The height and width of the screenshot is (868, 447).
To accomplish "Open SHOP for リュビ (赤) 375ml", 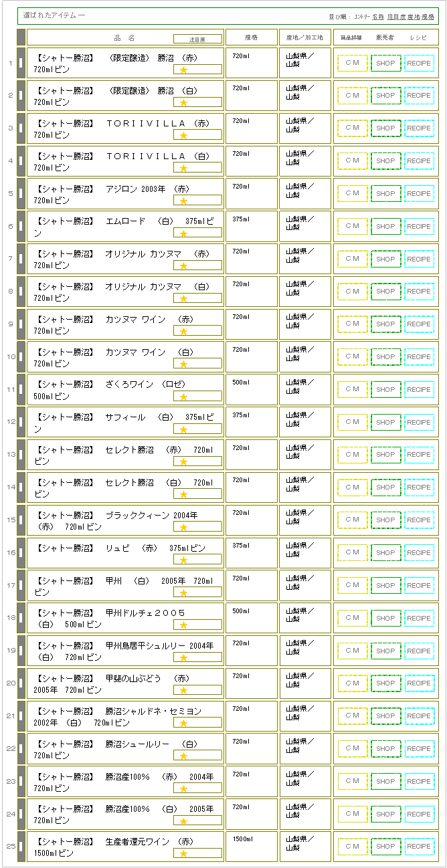I will coord(386,552).
